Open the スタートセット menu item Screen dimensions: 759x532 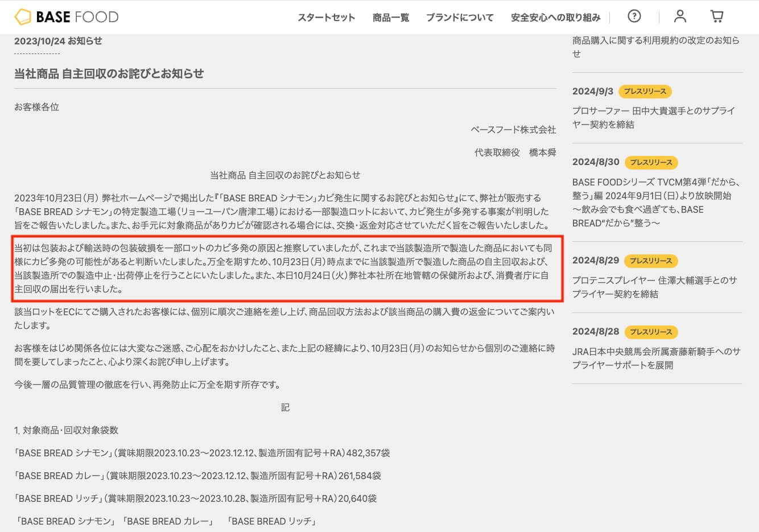click(326, 18)
